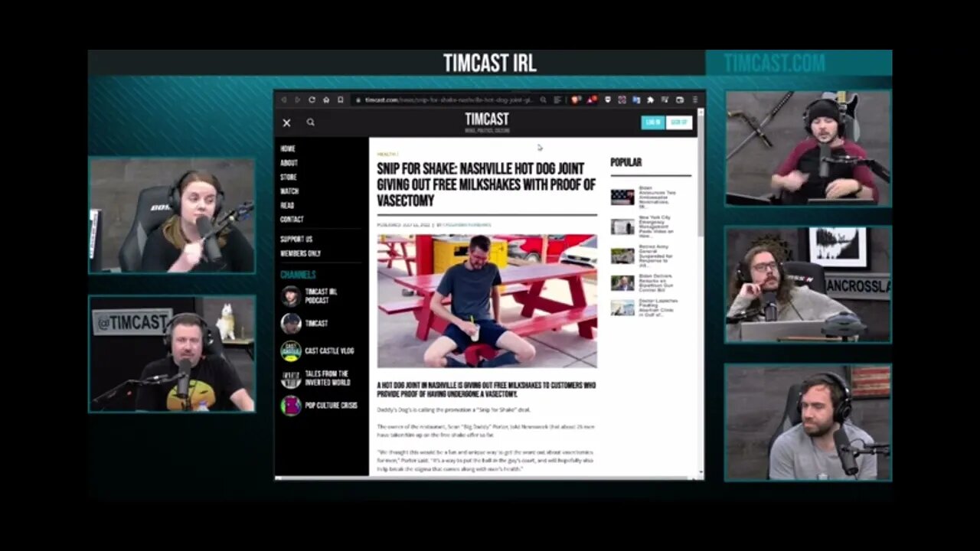Open the browser wallet icon
980x551 pixels.
coord(680,99)
